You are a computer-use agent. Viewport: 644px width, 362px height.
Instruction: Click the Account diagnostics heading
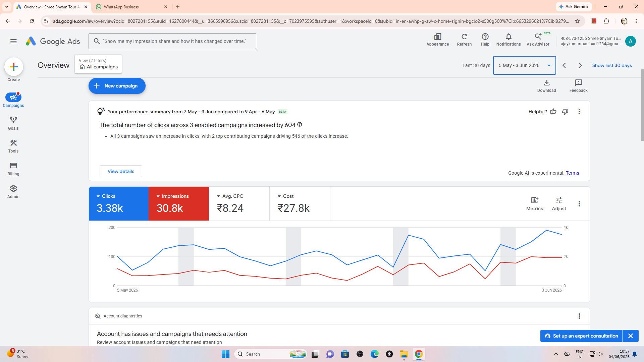[123, 316]
